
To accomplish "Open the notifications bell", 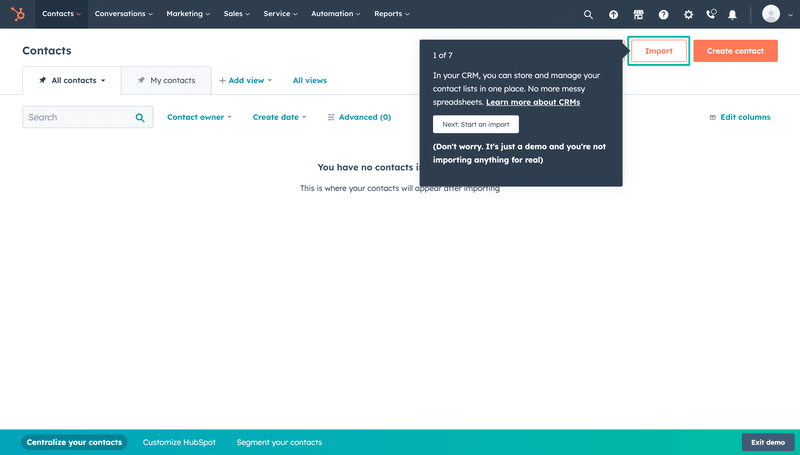I will [733, 14].
